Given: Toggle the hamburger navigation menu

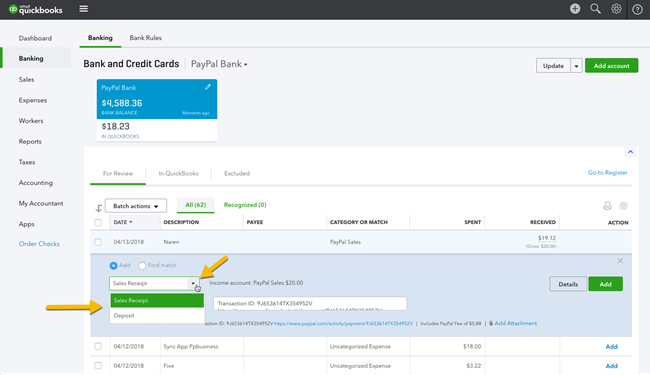Looking at the screenshot, I should (x=83, y=9).
